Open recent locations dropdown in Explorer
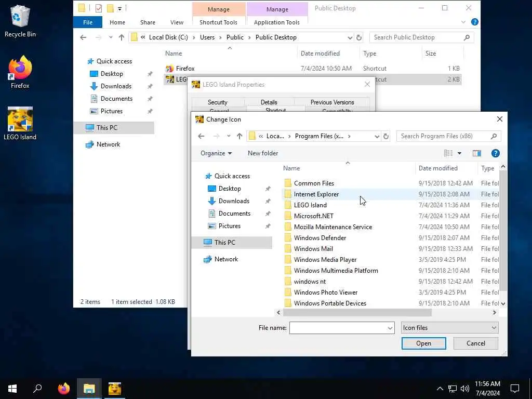The width and height of the screenshot is (532, 399). click(x=111, y=37)
